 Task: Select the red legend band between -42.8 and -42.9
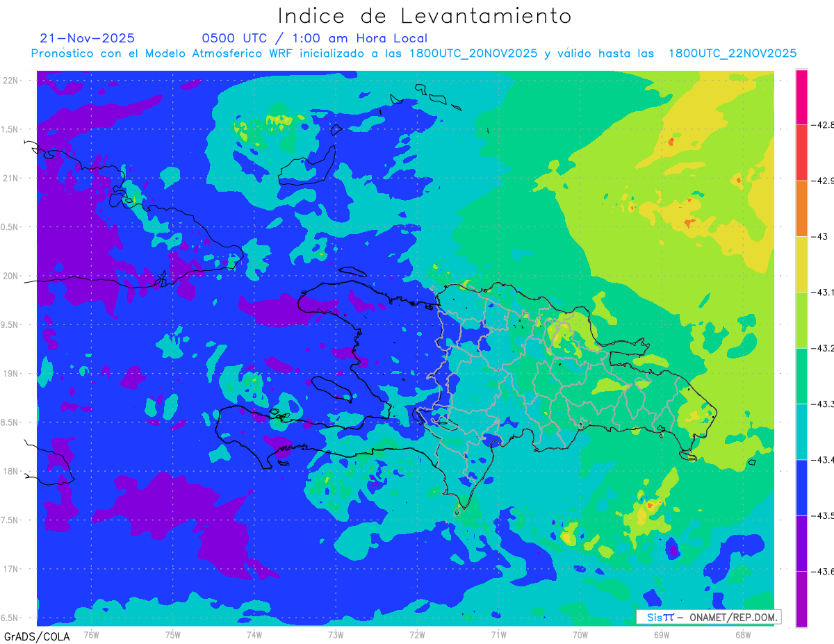pyautogui.click(x=801, y=153)
